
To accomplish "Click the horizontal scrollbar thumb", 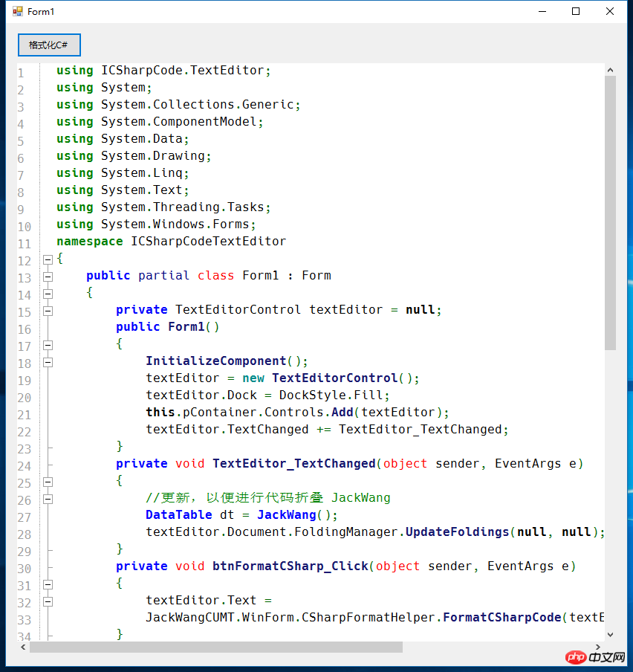I will pos(216,647).
